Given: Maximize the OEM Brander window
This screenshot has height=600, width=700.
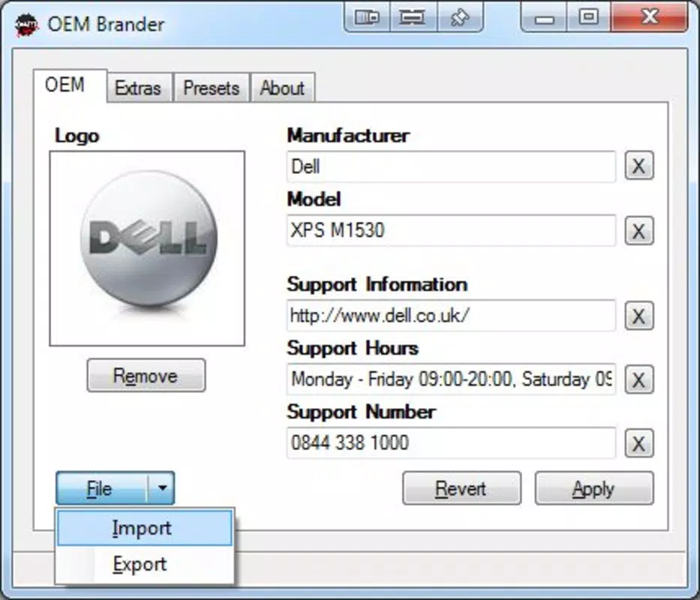Looking at the screenshot, I should coord(589,17).
